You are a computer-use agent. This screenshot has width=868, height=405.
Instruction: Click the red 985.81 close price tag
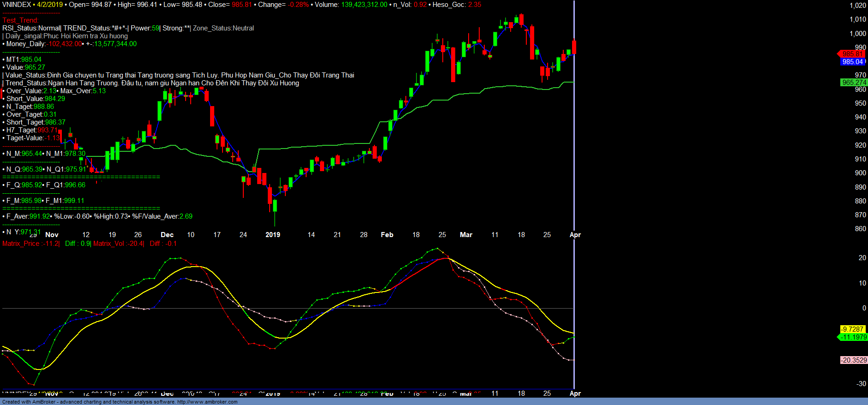pos(852,54)
